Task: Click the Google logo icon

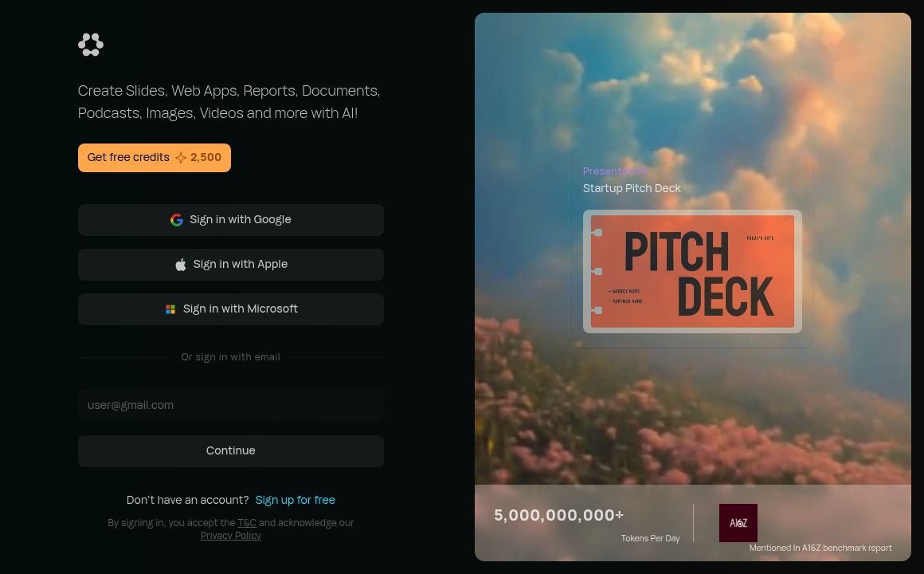Action: (177, 220)
